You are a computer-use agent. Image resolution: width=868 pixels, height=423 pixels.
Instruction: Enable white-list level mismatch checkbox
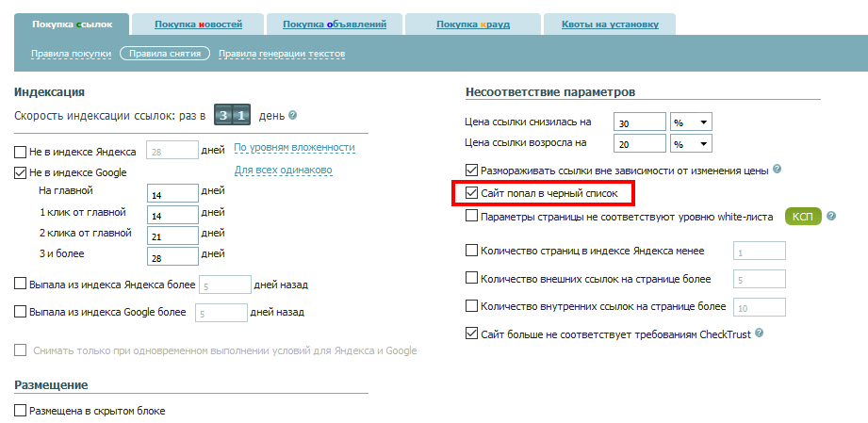click(x=471, y=217)
